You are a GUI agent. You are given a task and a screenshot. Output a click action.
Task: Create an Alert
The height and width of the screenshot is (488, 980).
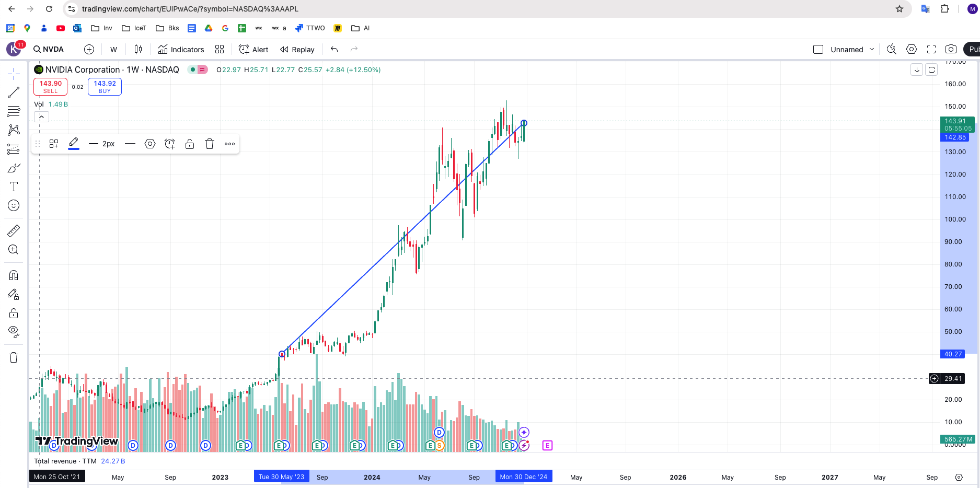(253, 49)
